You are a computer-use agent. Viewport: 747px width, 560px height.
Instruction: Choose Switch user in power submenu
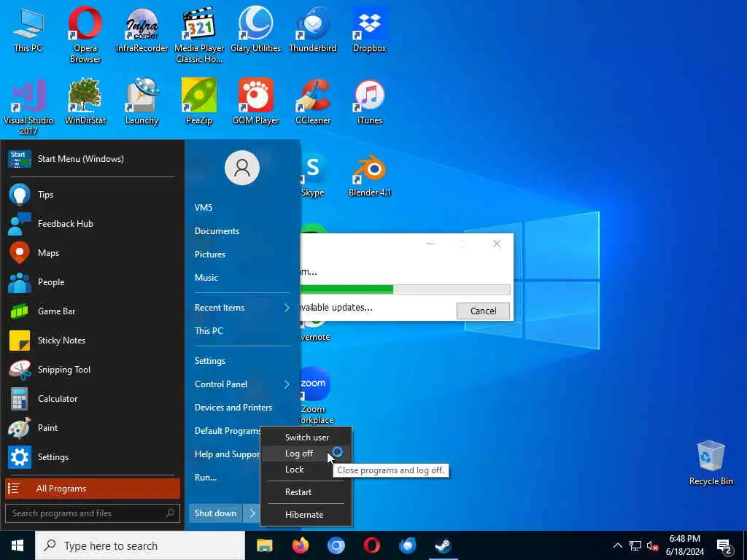tap(306, 437)
